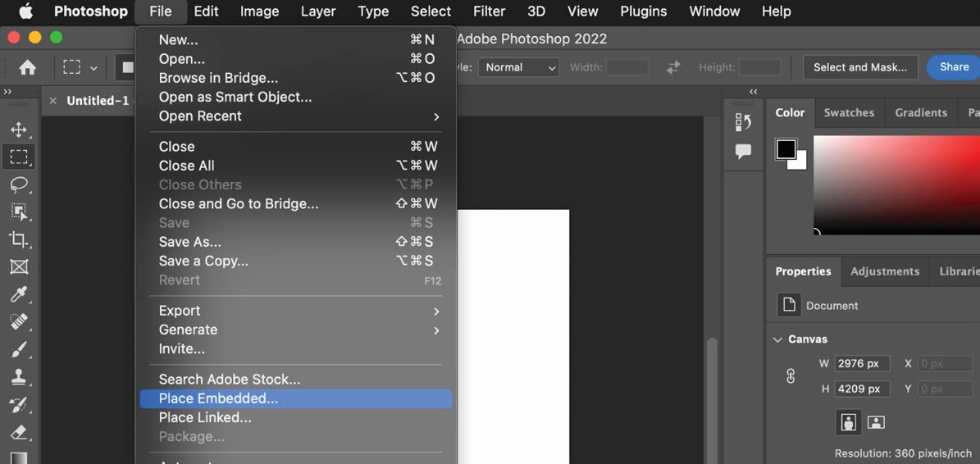The width and height of the screenshot is (980, 464).
Task: Click the Select and Mask button
Action: click(x=860, y=67)
